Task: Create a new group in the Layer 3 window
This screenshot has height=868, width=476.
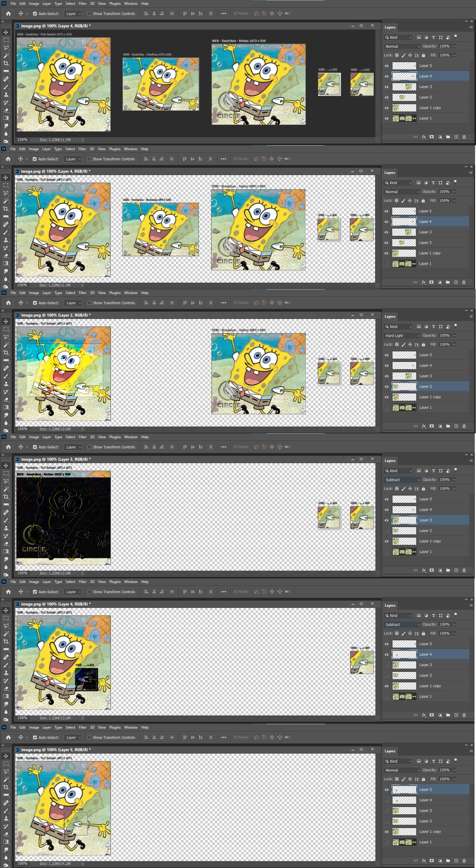Action: pos(448,570)
